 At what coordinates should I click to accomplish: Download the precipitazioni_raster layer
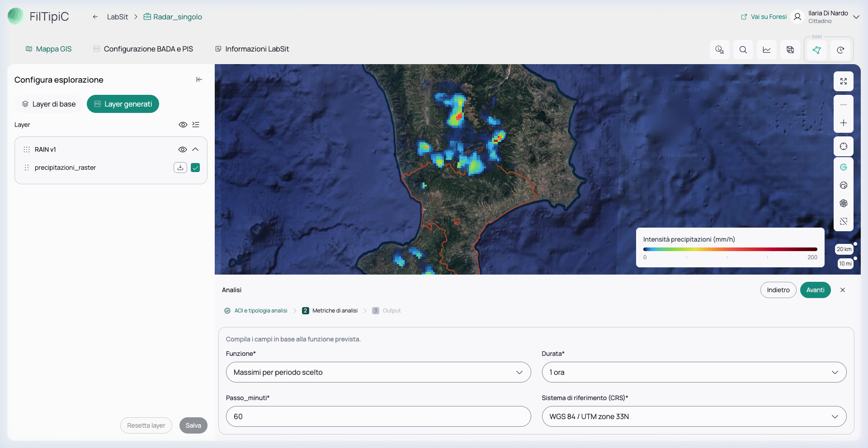(x=180, y=168)
